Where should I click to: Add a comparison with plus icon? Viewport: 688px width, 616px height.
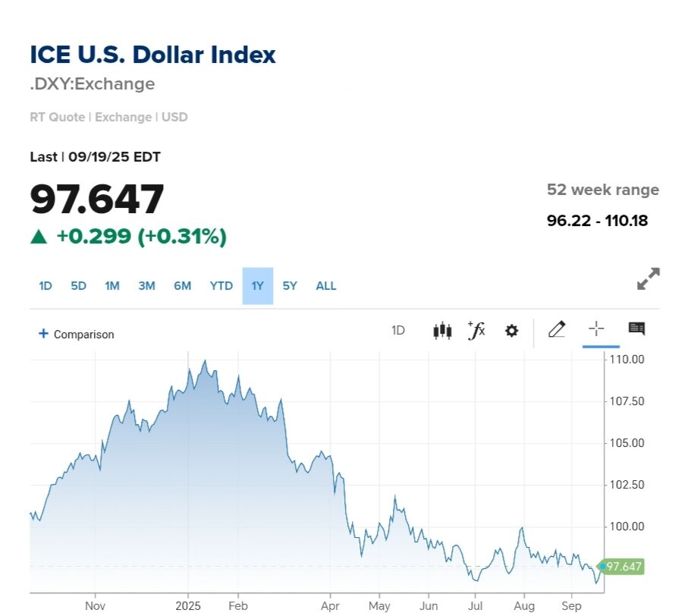coord(43,334)
